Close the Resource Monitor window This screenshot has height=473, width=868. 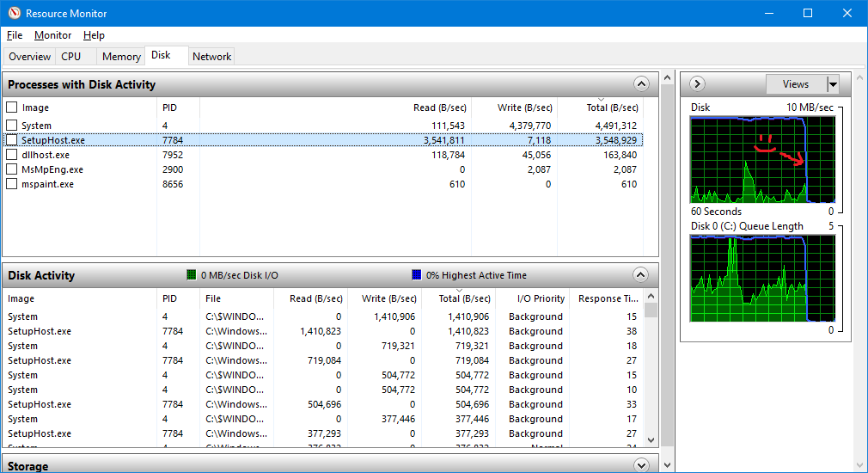[847, 13]
